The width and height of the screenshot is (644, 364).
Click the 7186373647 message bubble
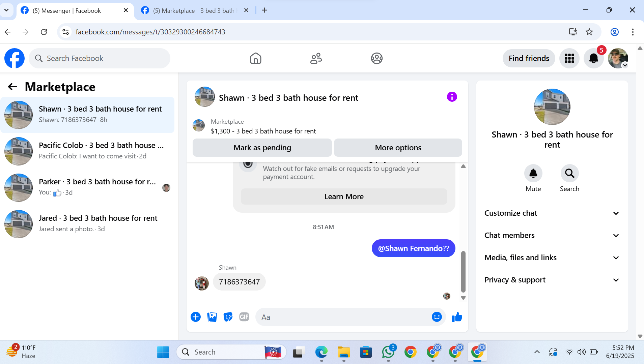[239, 282]
